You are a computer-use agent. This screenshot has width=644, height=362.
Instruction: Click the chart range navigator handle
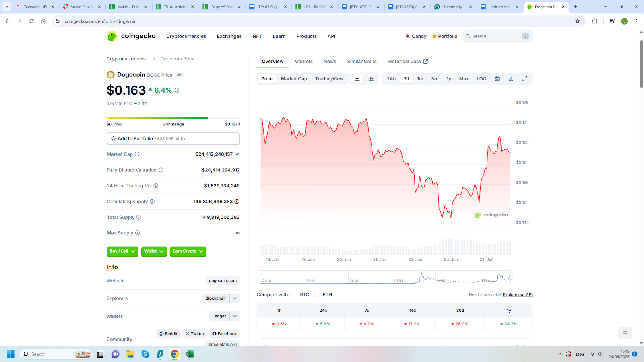point(510,277)
